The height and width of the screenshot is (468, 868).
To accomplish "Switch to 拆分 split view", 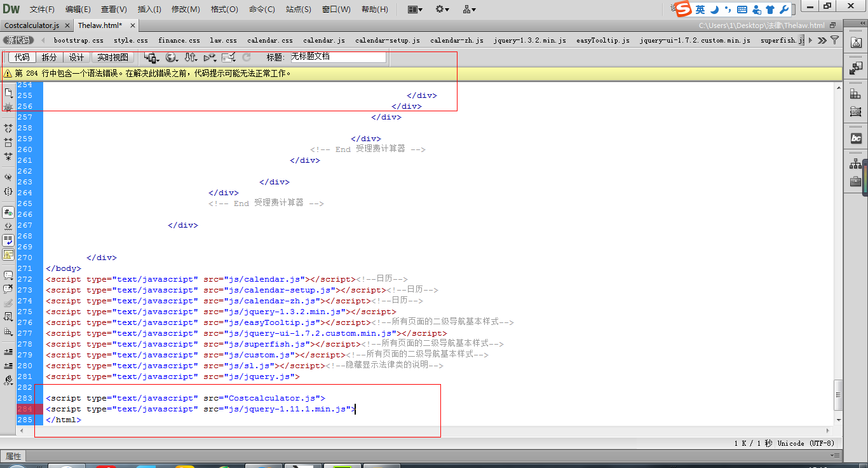I will pyautogui.click(x=49, y=57).
